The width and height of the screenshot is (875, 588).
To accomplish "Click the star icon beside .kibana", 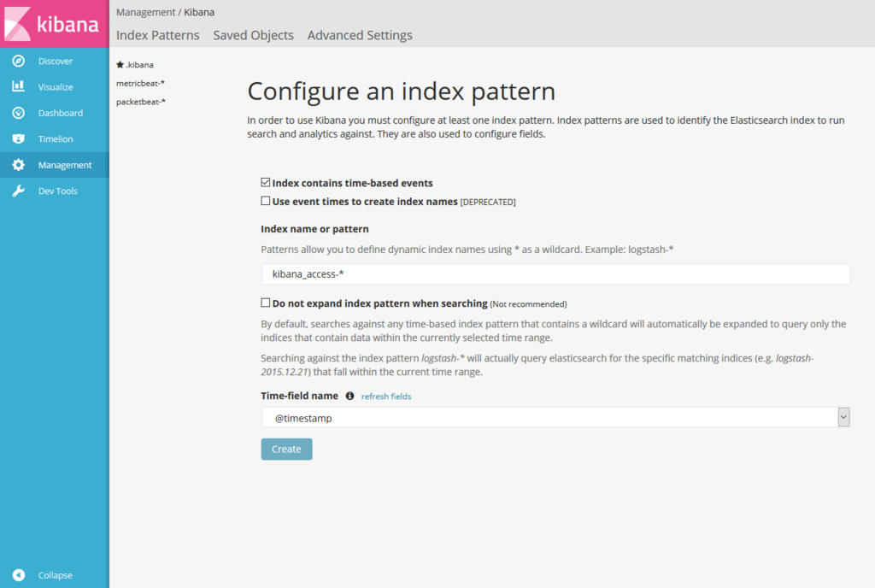I will [x=120, y=65].
